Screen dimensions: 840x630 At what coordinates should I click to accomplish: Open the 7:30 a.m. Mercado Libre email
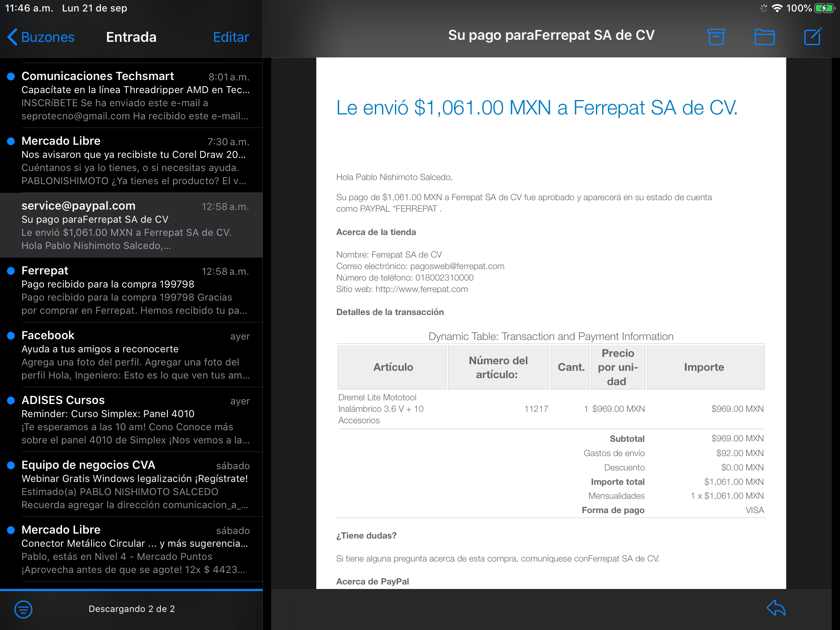pos(131,160)
